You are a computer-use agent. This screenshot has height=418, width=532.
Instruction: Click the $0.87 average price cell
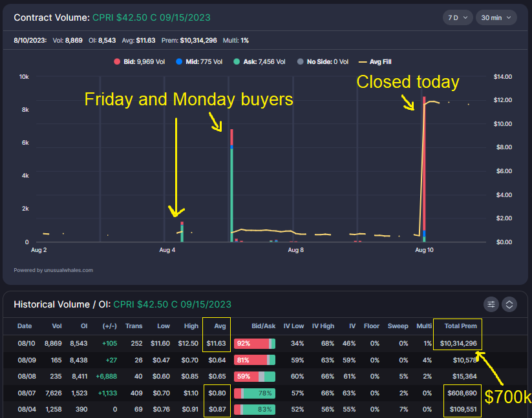coord(217,409)
